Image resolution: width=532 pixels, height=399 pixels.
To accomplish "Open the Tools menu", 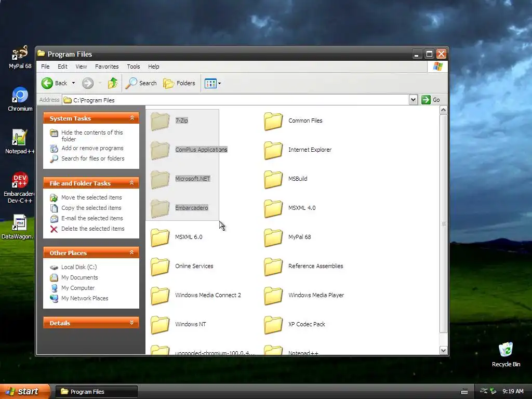I will tap(134, 66).
